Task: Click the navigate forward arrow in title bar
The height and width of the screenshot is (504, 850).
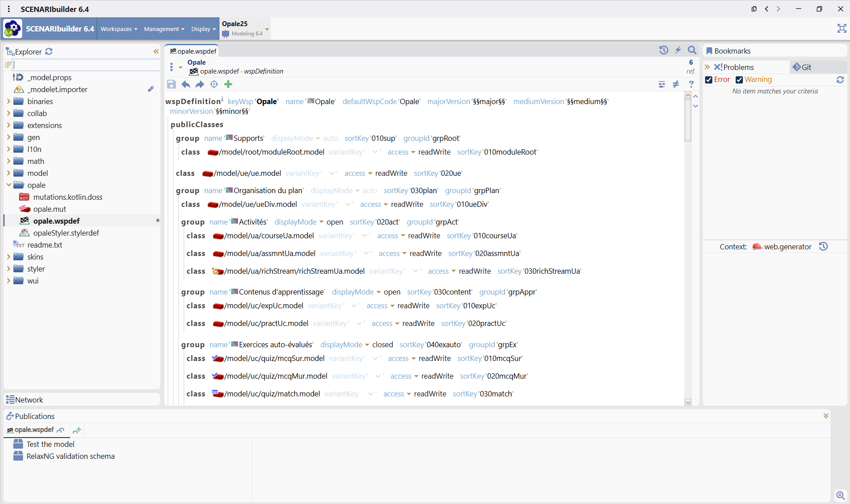Action: [x=779, y=9]
